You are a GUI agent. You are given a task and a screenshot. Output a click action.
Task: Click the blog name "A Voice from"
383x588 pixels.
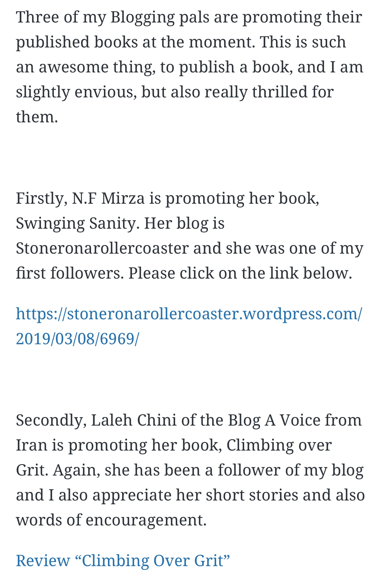(313, 420)
